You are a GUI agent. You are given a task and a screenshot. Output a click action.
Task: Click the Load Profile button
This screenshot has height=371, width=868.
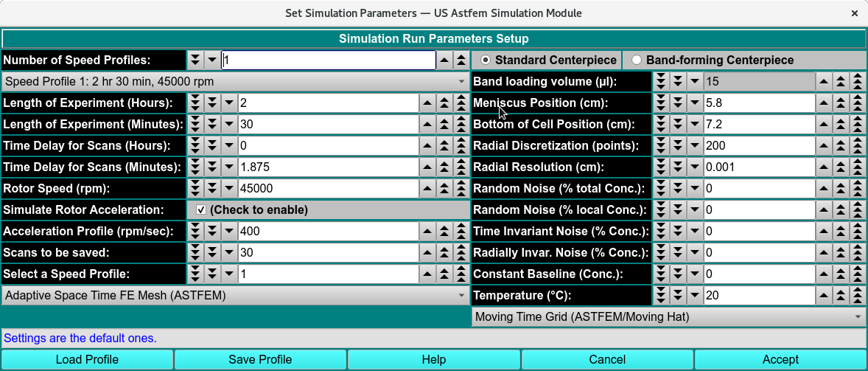(87, 360)
